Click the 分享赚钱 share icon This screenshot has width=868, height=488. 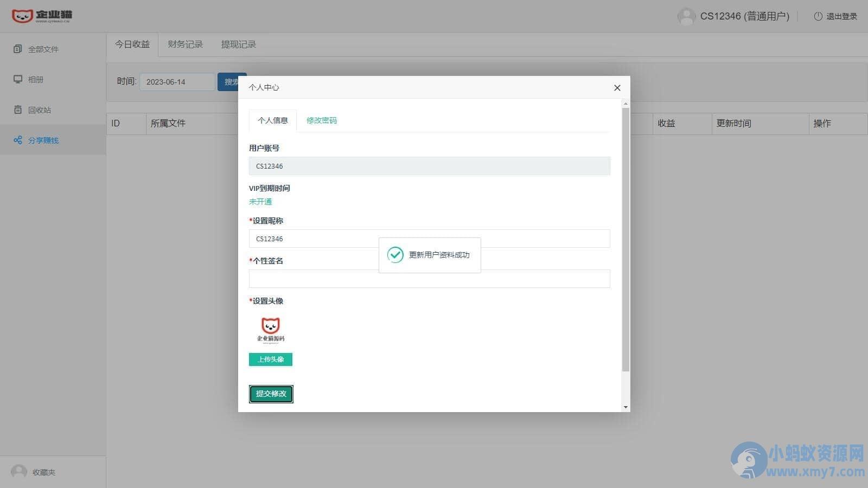pos(18,140)
